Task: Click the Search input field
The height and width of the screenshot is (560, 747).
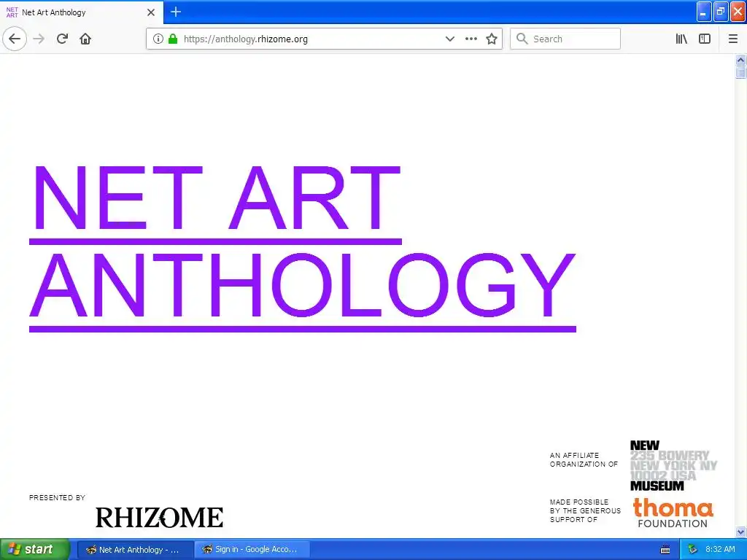Action: pos(565,39)
